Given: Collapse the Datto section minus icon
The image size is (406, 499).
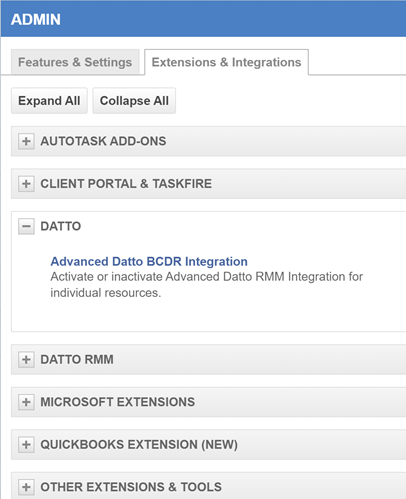Looking at the screenshot, I should coord(26,226).
